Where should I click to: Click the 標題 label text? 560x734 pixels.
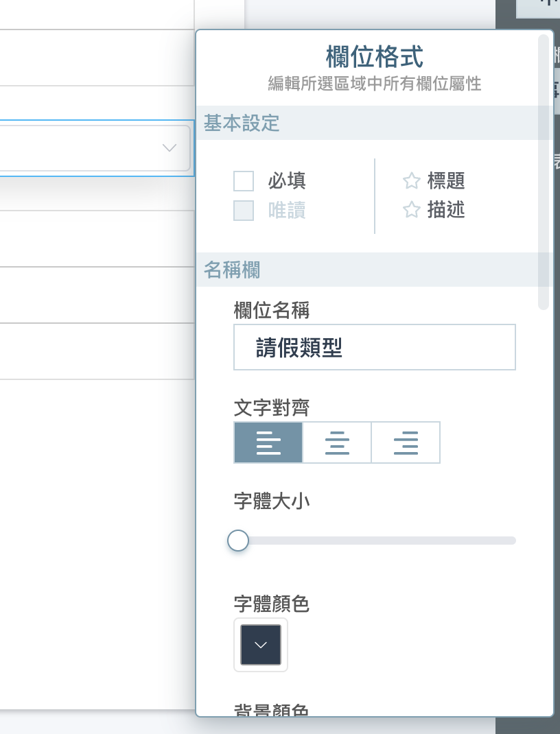(446, 181)
